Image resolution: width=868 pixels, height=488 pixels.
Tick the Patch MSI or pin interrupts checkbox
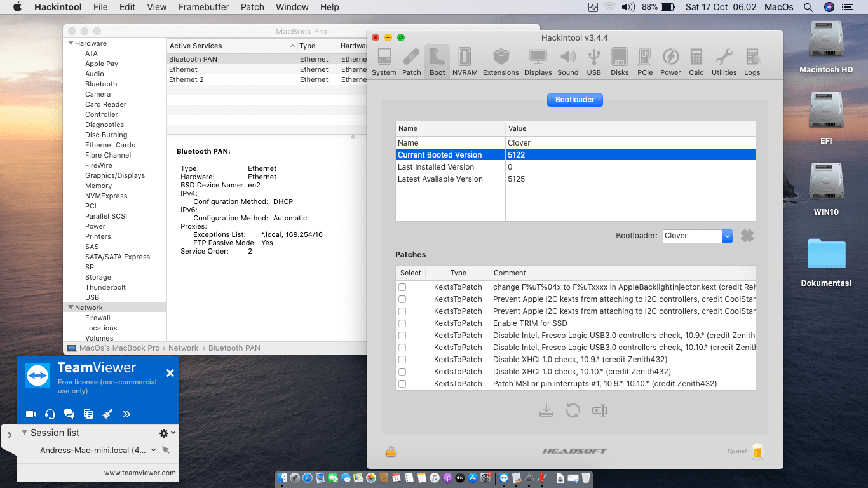click(402, 384)
